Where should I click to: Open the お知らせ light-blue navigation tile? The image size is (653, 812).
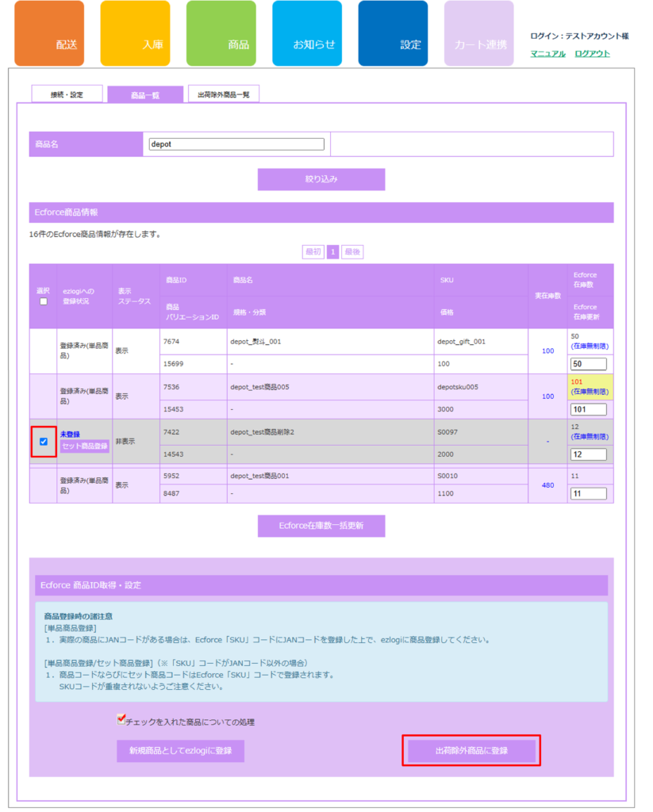(x=307, y=34)
